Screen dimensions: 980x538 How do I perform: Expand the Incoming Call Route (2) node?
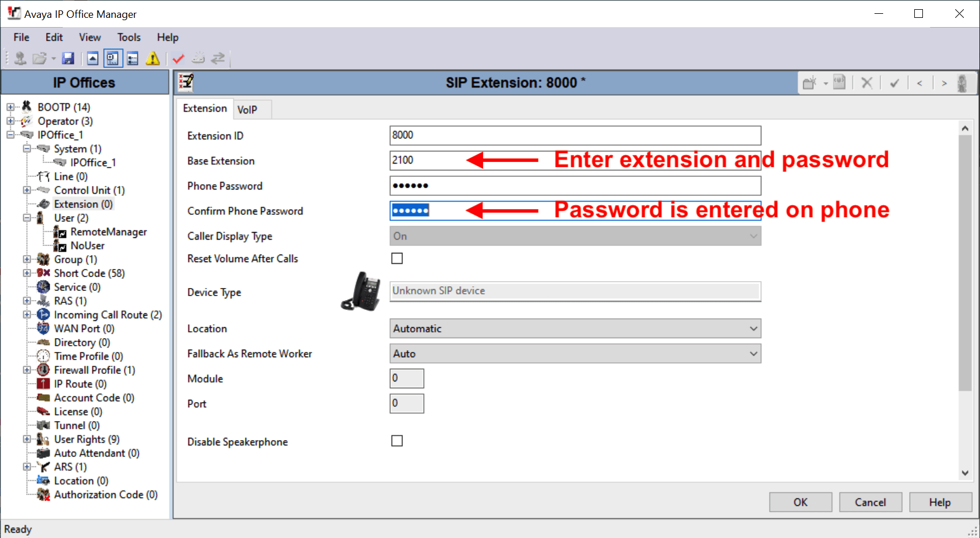pos(27,315)
